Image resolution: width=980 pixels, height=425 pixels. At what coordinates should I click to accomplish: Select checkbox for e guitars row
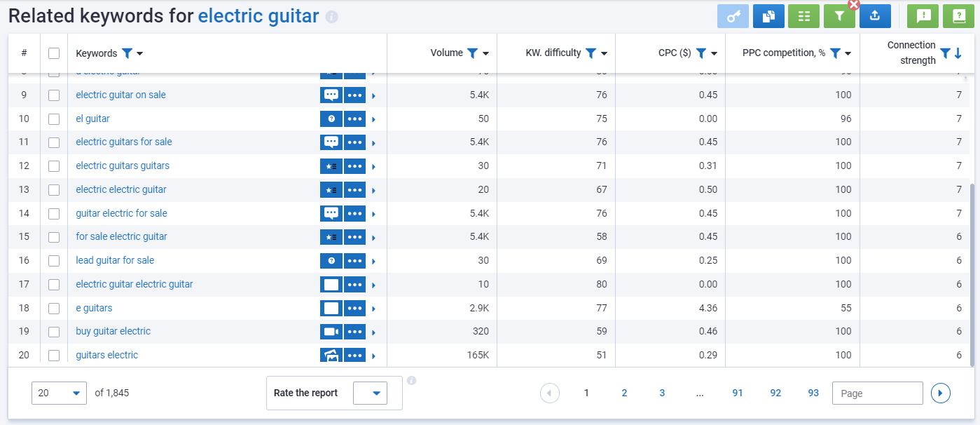click(54, 309)
